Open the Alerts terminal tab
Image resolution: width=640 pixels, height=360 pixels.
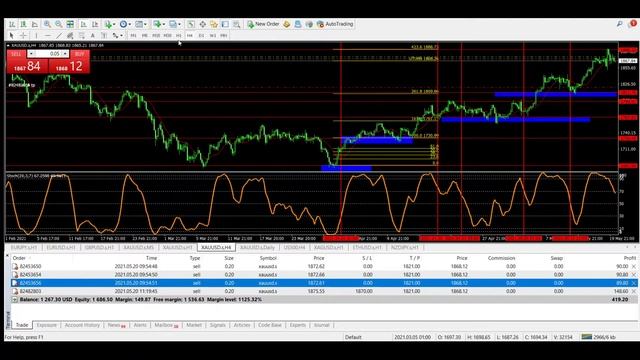coord(140,325)
